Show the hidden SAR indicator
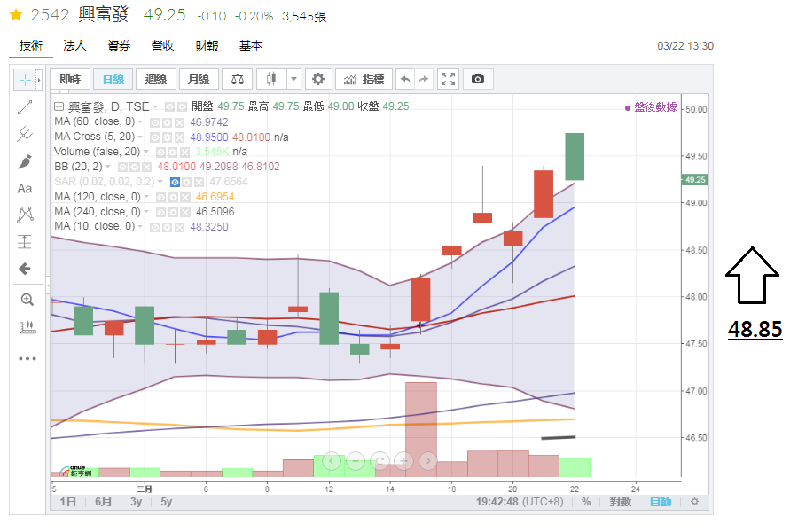 coord(175,183)
